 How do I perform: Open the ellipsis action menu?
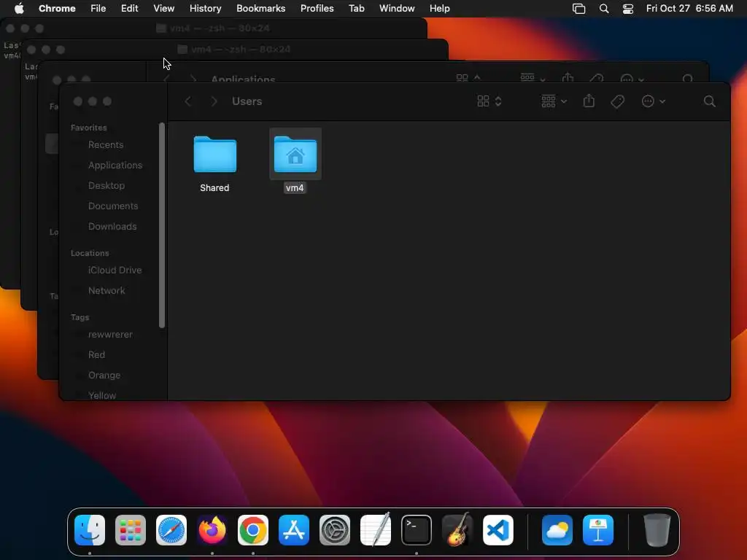click(x=653, y=101)
